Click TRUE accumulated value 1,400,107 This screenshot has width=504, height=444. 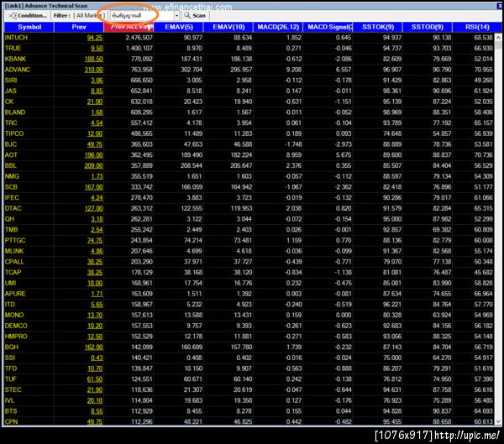pyautogui.click(x=139, y=48)
